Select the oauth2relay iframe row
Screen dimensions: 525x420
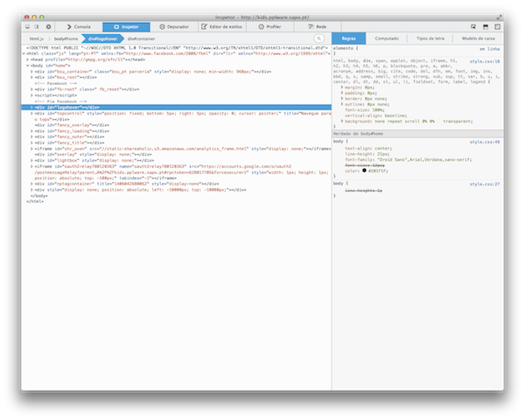pos(177,172)
